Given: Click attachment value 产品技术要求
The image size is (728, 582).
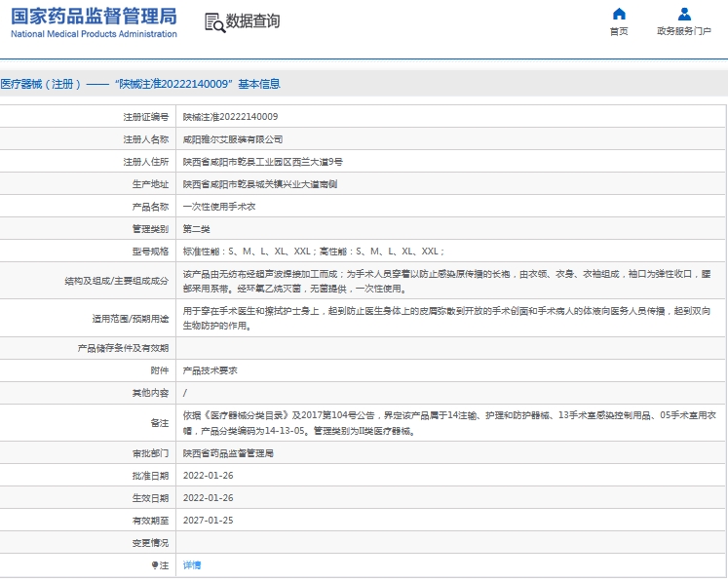Looking at the screenshot, I should [210, 370].
